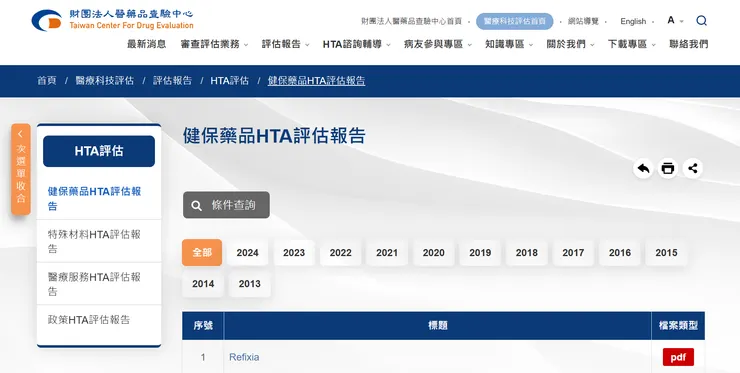Open the site search magnifier icon

701,21
